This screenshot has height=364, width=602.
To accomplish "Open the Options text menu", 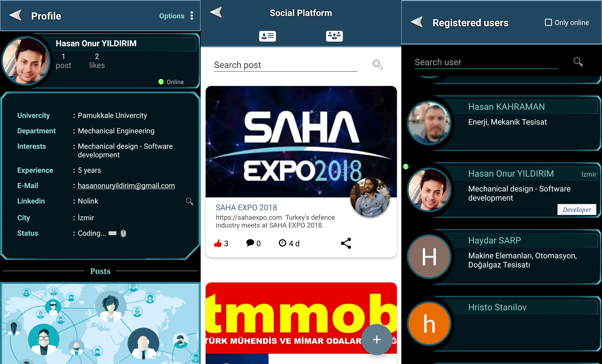I will pyautogui.click(x=172, y=16).
